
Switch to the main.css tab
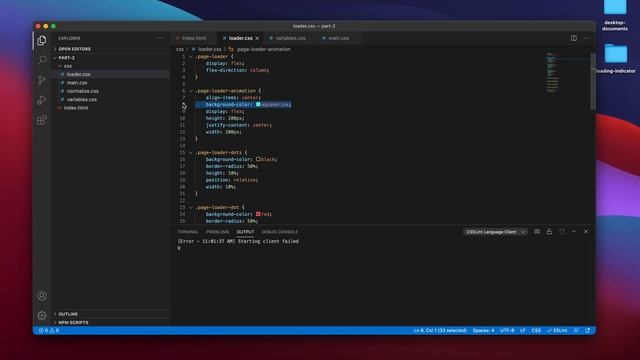pyautogui.click(x=338, y=38)
